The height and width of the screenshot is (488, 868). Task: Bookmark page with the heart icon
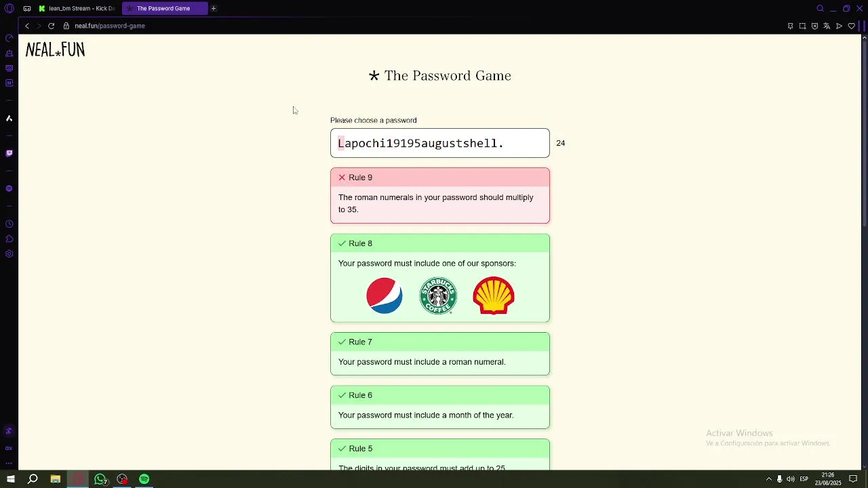click(851, 26)
